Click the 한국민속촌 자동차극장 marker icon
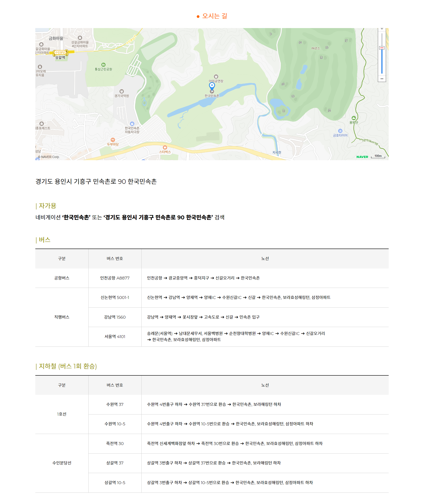 (x=132, y=124)
